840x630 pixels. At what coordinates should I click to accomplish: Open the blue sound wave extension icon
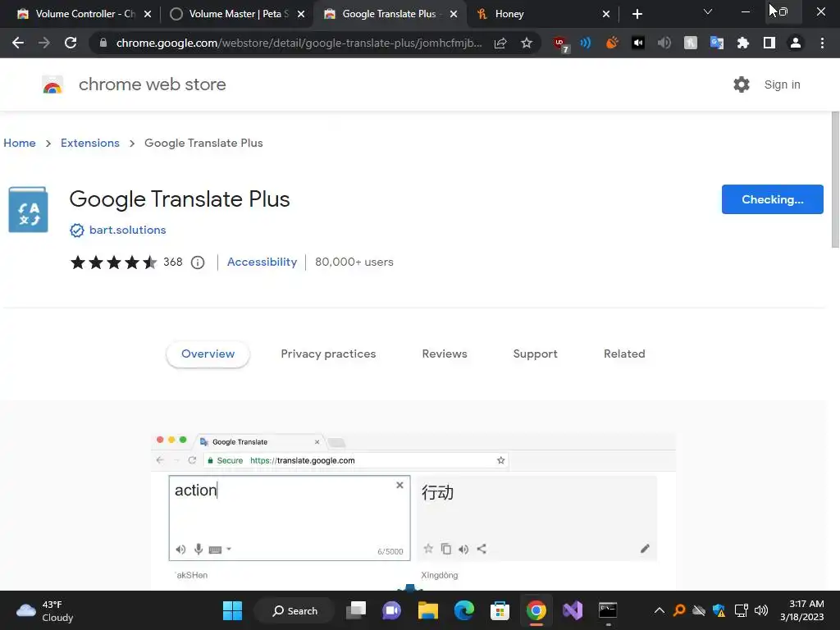(x=586, y=43)
